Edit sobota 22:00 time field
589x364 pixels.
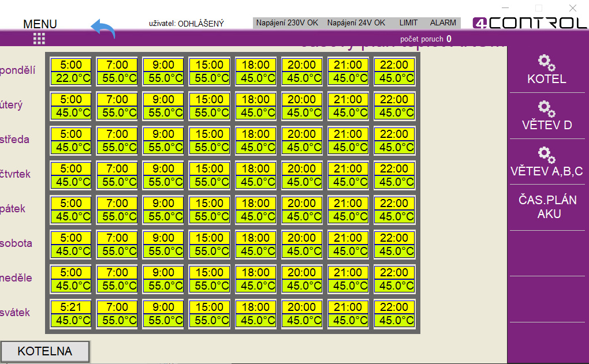point(394,238)
